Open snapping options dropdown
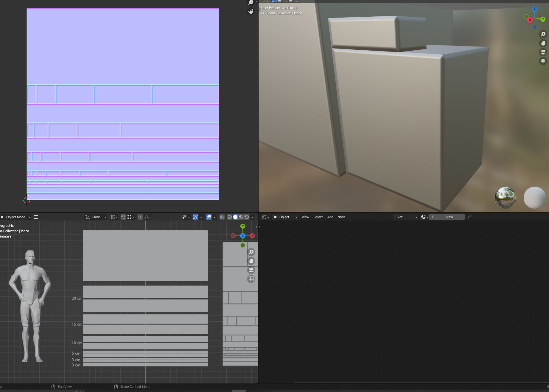 coord(131,217)
